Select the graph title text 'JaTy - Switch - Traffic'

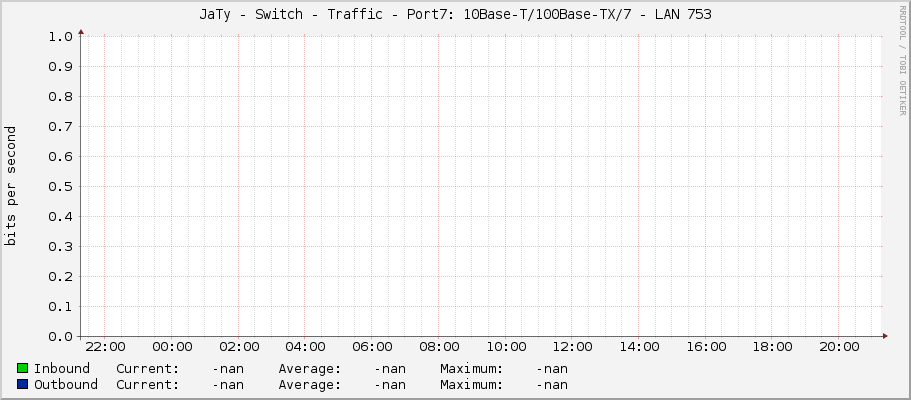coord(291,15)
